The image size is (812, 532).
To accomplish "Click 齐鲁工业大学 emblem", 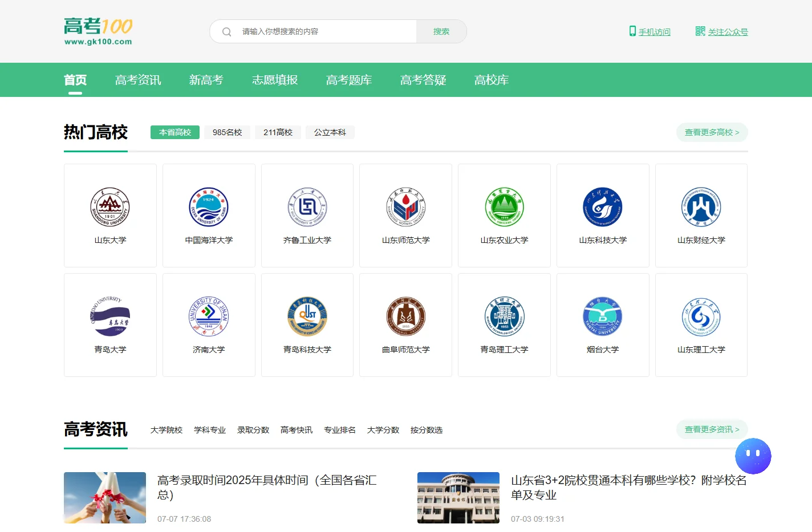I will click(x=307, y=208).
